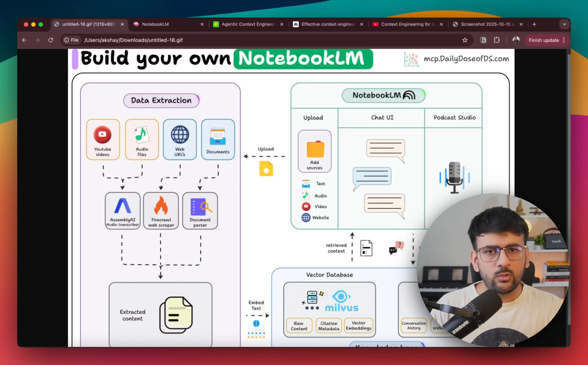
Task: Switch to the NotebookLM tab
Action: (166, 24)
